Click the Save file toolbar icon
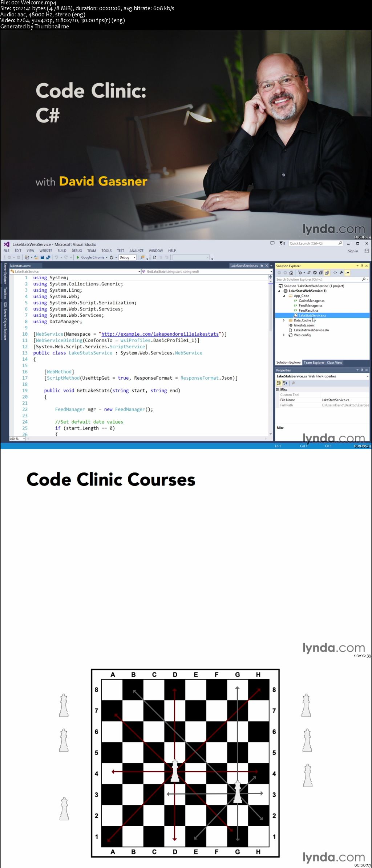 tap(42, 257)
